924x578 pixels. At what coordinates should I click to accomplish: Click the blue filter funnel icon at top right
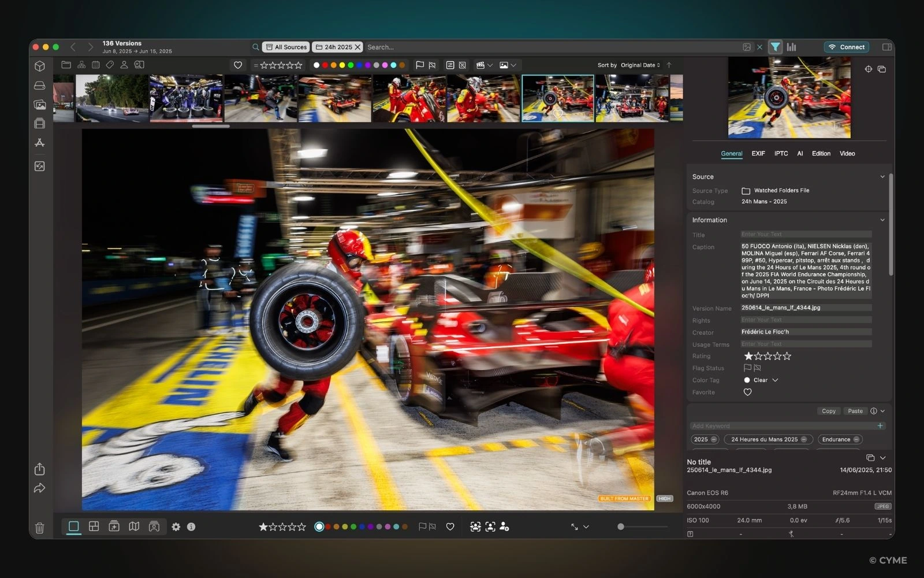coord(774,47)
